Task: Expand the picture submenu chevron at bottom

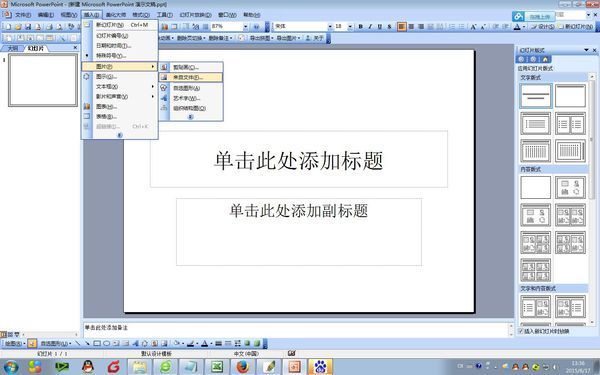Action: point(191,117)
